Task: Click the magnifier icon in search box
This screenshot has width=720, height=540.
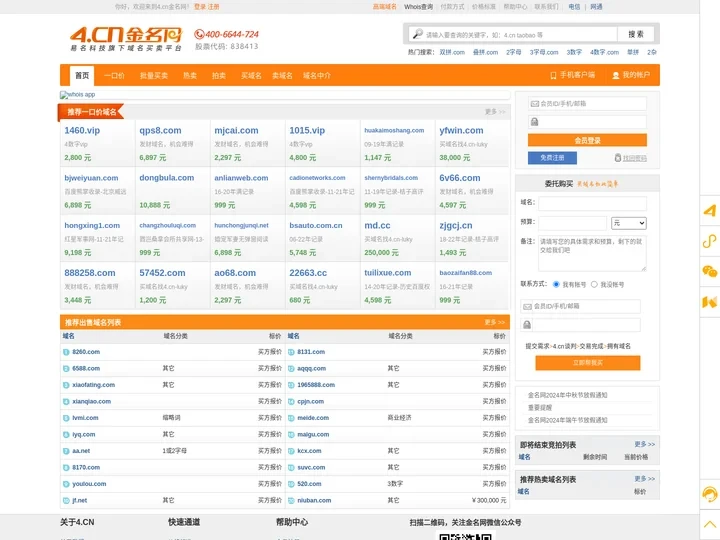Action: pos(417,34)
